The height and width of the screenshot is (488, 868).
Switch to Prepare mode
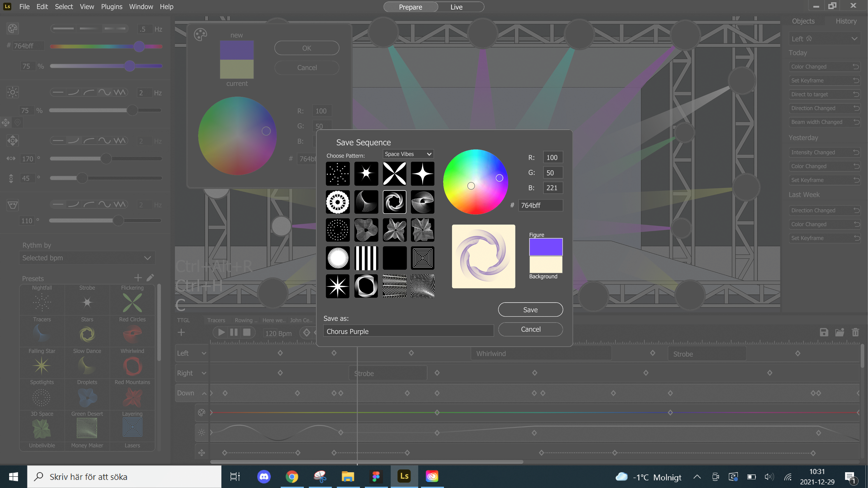(410, 7)
